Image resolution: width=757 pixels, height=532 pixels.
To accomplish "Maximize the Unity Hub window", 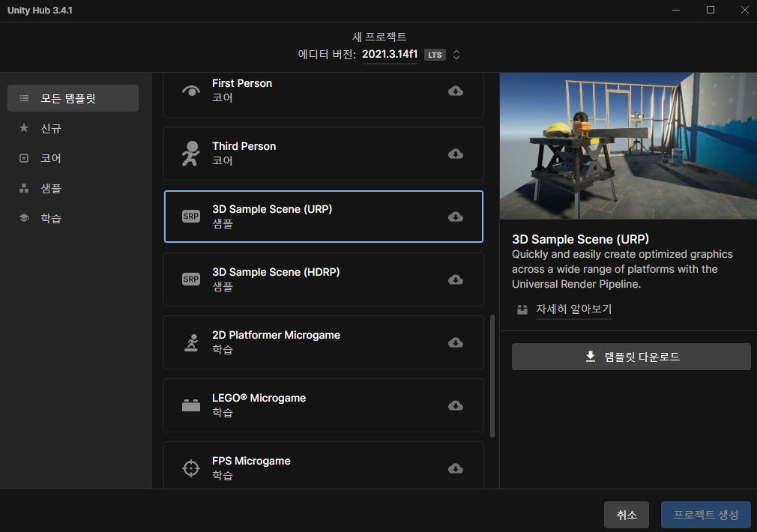I will (711, 10).
